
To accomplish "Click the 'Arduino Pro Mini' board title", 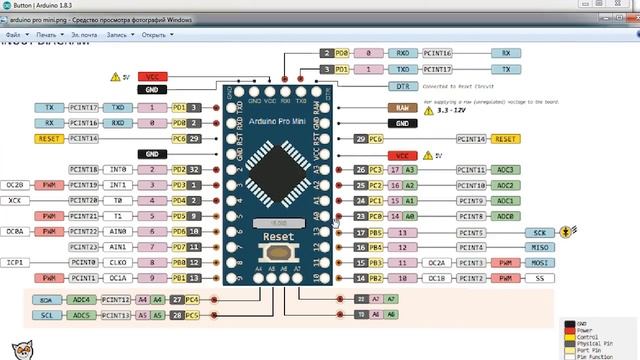I will (277, 121).
